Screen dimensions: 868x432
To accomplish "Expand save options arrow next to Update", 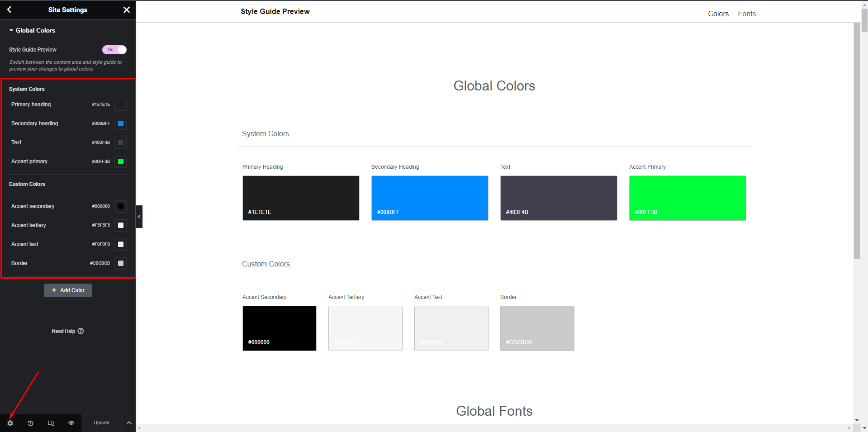I will 129,423.
